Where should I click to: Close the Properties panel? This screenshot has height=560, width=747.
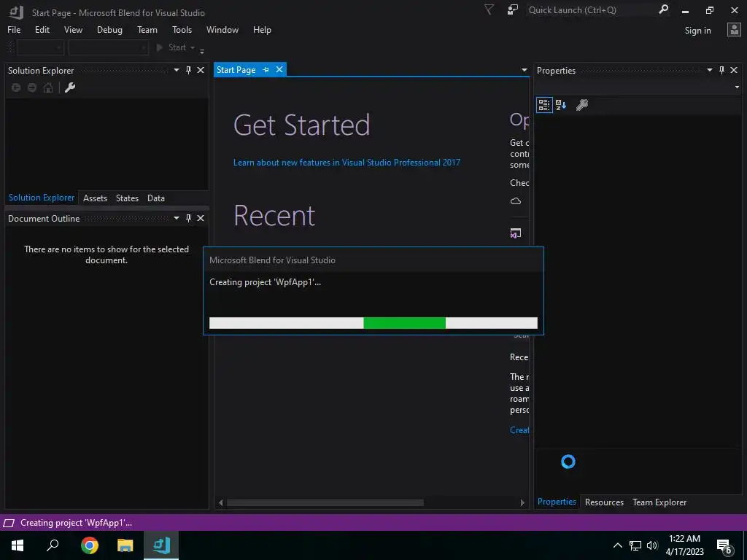734,70
